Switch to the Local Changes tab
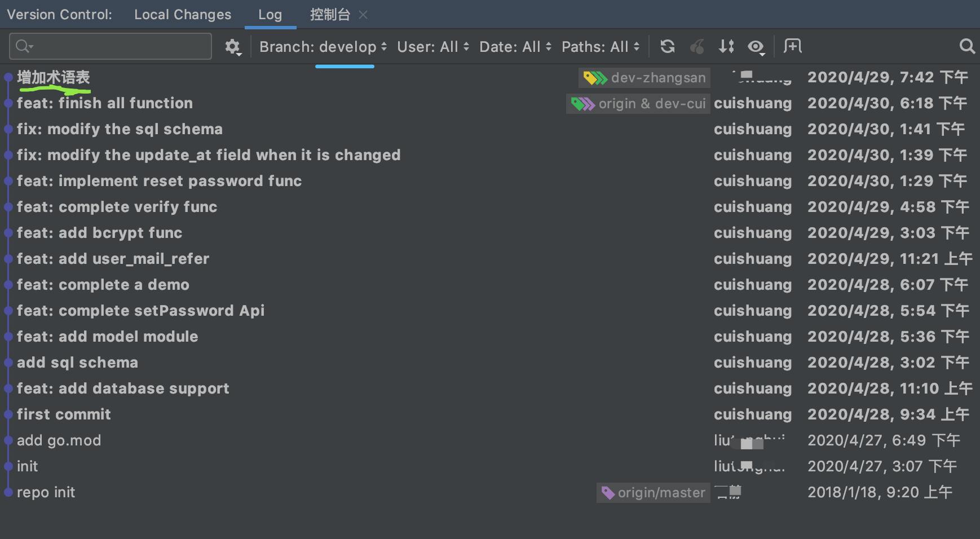The height and width of the screenshot is (539, 980). pyautogui.click(x=183, y=15)
